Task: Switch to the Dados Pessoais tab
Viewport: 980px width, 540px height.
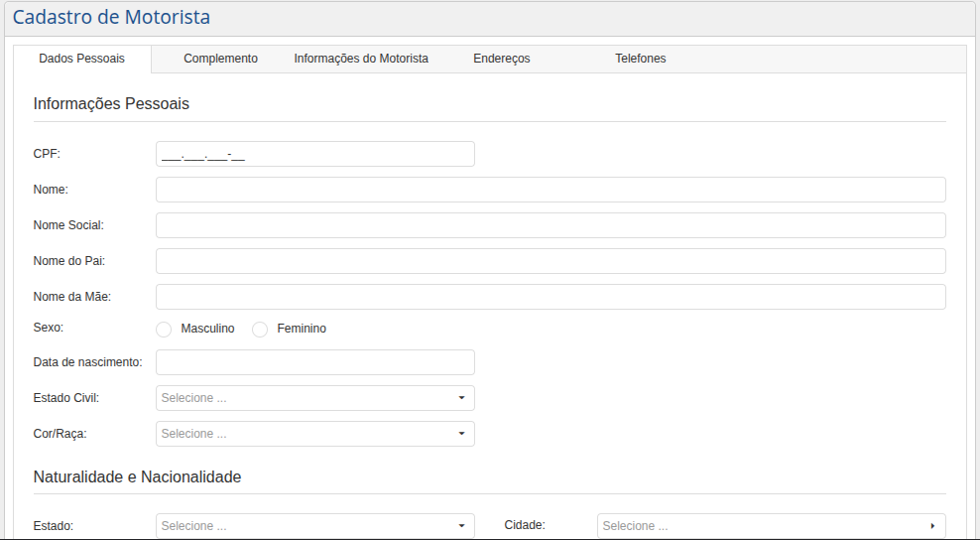Action: pos(81,59)
